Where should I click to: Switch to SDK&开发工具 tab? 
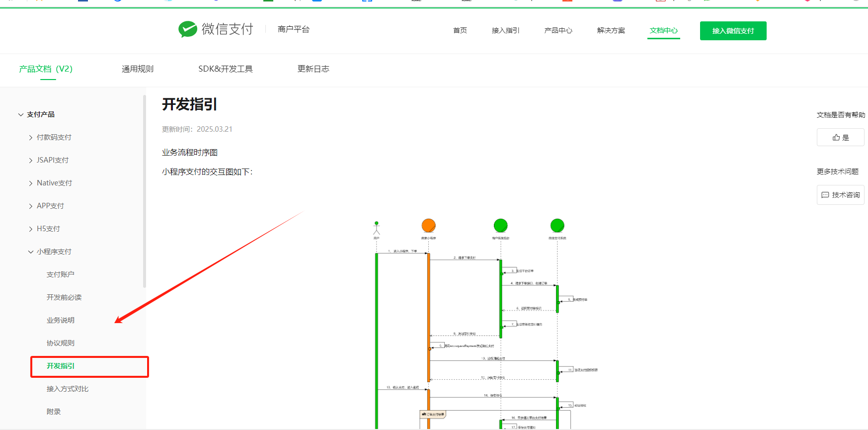point(226,69)
